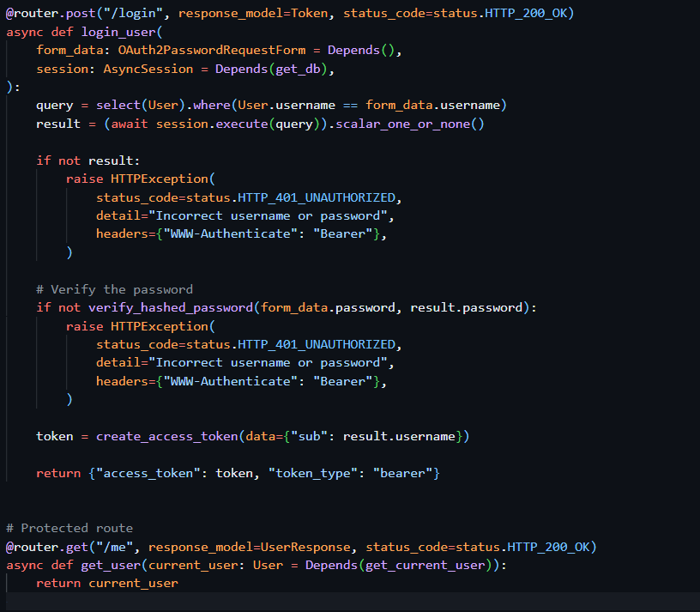Select the AsyncSession type annotation
The image size is (700, 612).
point(148,69)
